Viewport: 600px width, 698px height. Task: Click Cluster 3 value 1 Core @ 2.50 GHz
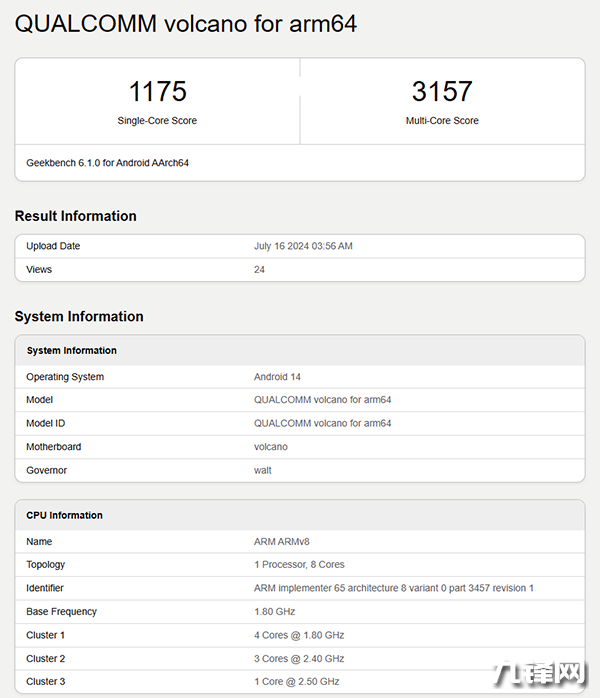click(297, 682)
